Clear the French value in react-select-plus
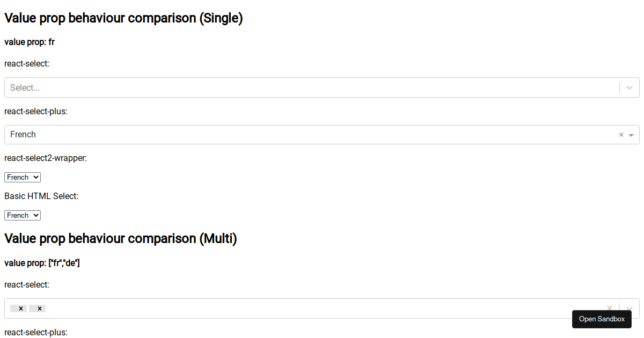Image resolution: width=644 pixels, height=338 pixels. (621, 135)
